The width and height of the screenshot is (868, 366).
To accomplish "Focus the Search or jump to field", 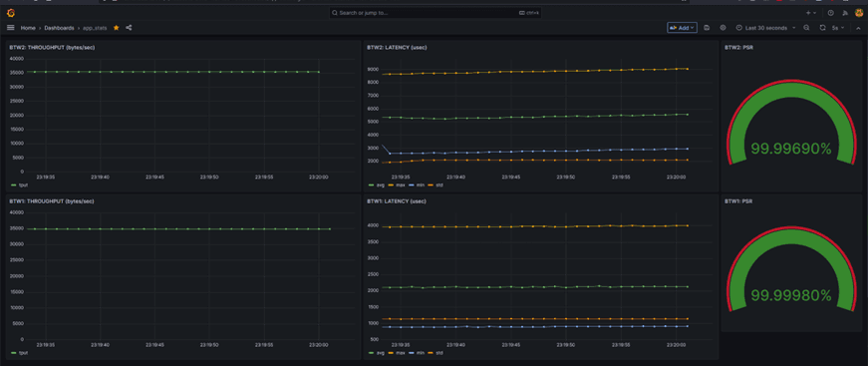I will pyautogui.click(x=434, y=13).
